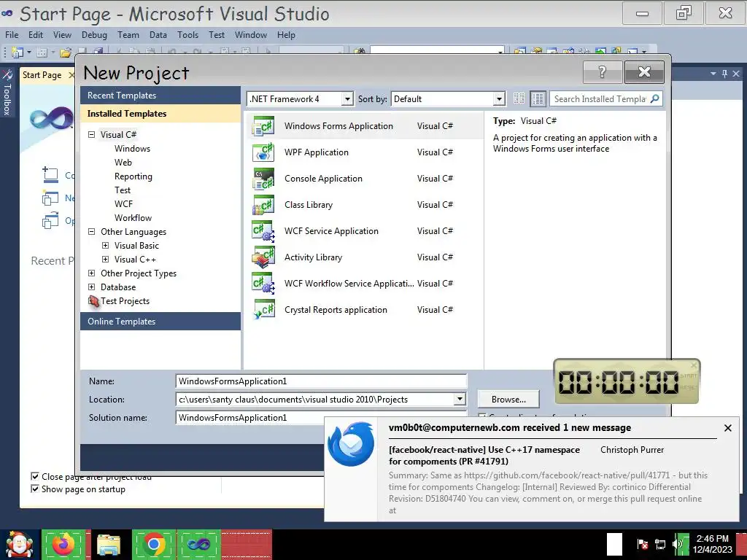This screenshot has width=747, height=560.
Task: Click the search magnifier in template search
Action: [x=654, y=98]
